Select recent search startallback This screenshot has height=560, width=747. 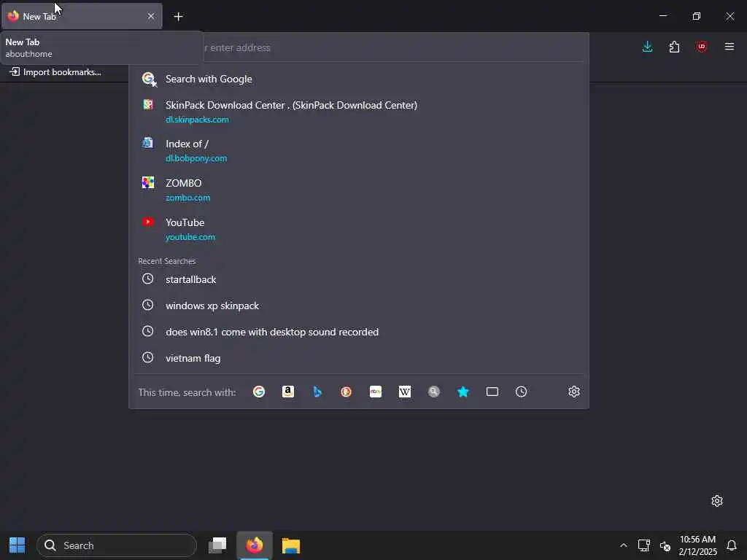(359, 279)
